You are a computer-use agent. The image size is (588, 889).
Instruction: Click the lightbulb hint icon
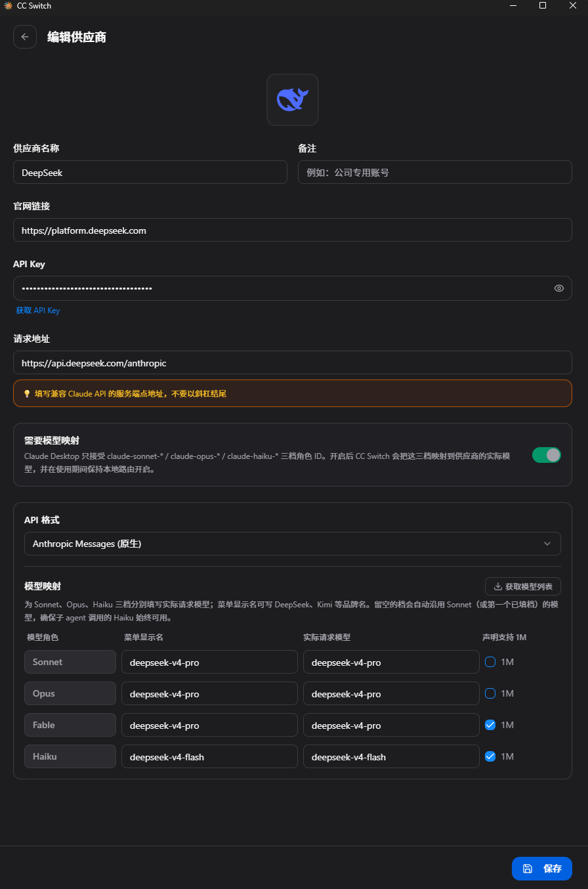point(27,394)
